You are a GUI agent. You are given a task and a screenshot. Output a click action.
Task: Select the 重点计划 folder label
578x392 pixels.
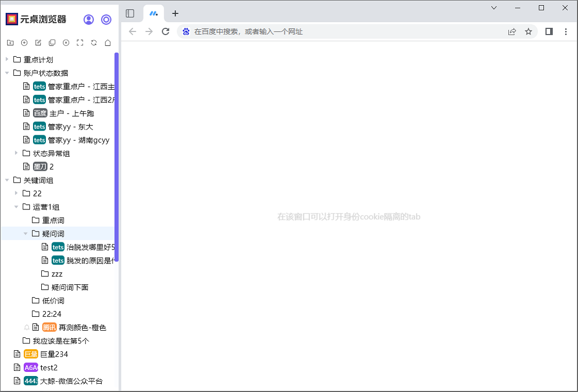(38, 60)
